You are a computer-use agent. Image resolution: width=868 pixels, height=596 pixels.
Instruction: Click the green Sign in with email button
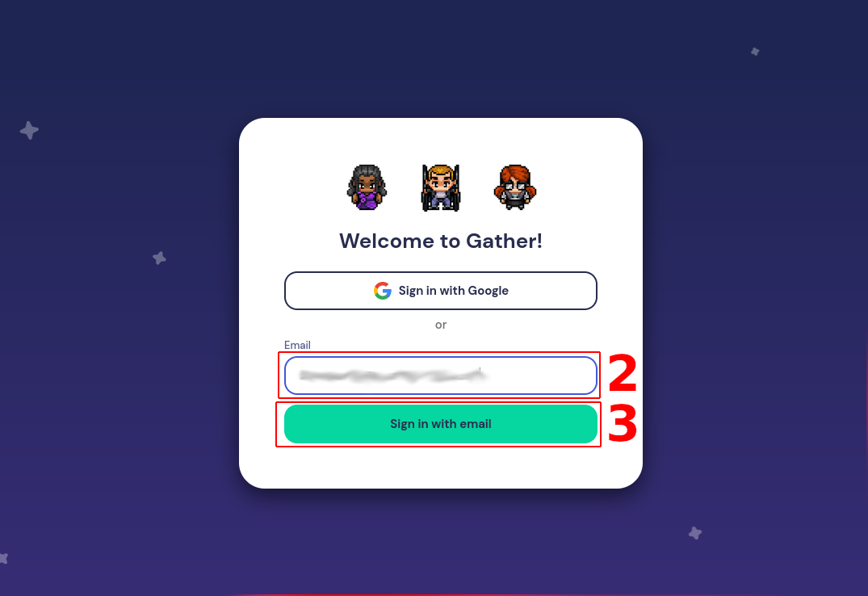tap(441, 424)
